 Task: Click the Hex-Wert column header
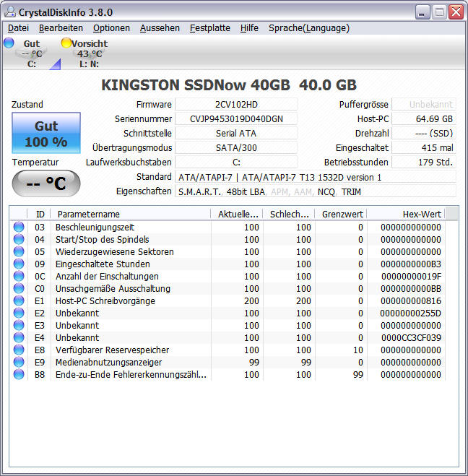(x=406, y=215)
